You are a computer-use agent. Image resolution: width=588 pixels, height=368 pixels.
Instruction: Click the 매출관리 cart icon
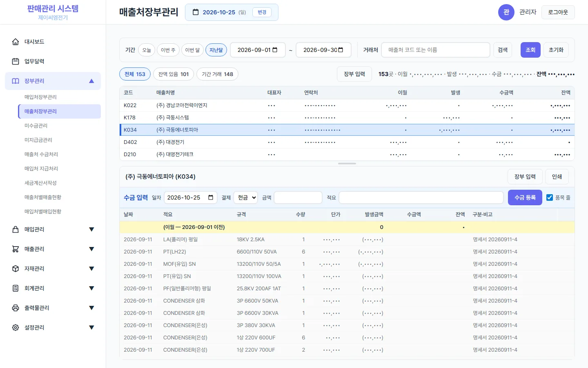pyautogui.click(x=16, y=249)
